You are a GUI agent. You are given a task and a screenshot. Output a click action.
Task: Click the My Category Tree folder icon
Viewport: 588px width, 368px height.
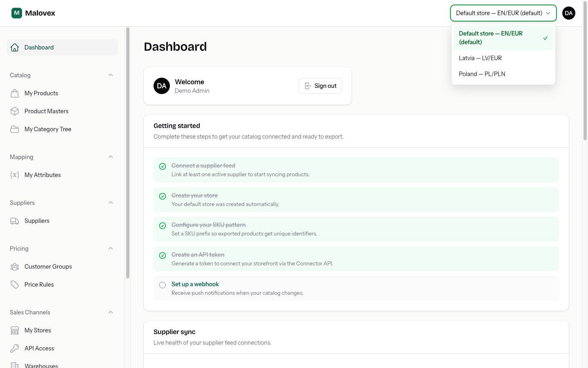coord(15,129)
